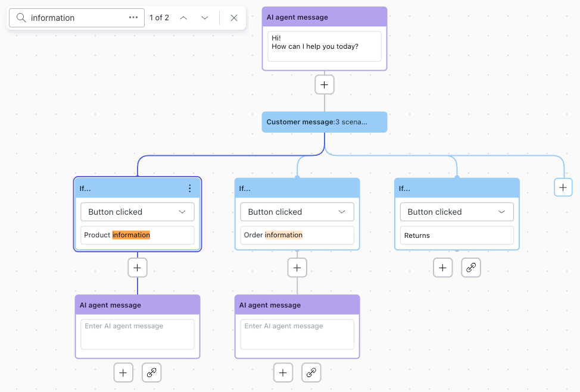580x392 pixels.
Task: Click empty AI agent message under Product information
Action: point(138,334)
